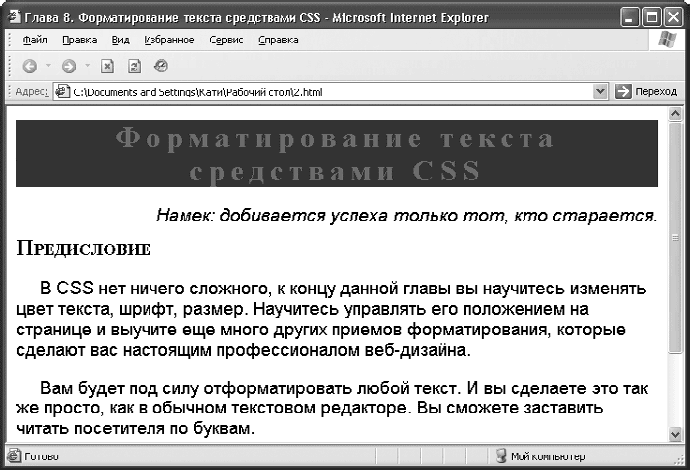
Task: Click the Back navigation arrow button
Action: click(x=29, y=66)
